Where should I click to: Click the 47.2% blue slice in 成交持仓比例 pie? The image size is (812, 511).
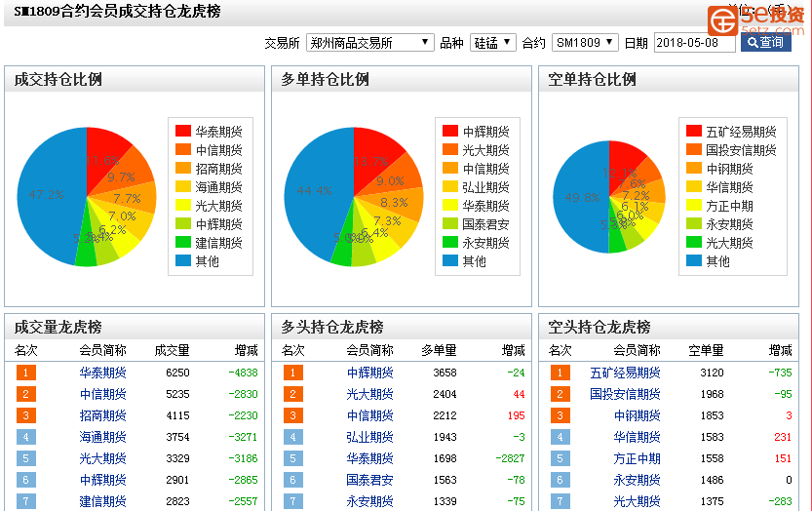(x=47, y=194)
